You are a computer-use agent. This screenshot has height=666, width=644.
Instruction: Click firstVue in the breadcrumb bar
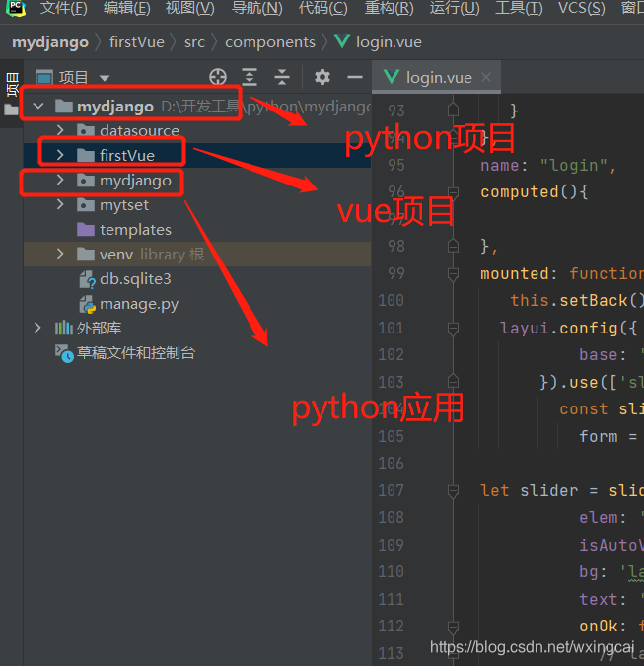coord(137,42)
